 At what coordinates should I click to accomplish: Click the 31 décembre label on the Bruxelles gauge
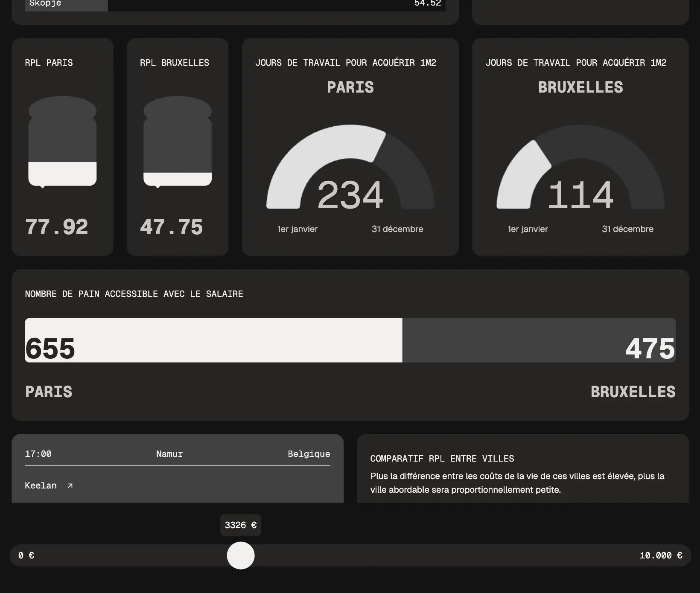point(627,229)
